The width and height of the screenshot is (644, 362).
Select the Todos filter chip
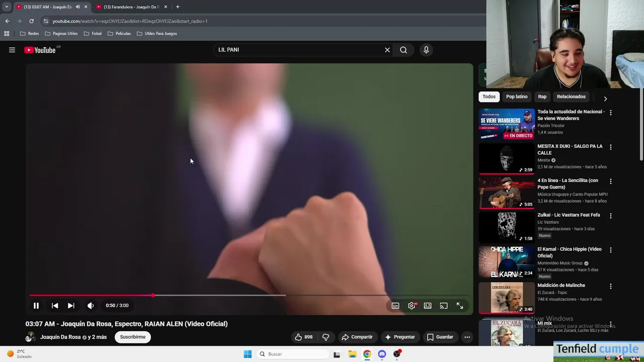point(489,97)
